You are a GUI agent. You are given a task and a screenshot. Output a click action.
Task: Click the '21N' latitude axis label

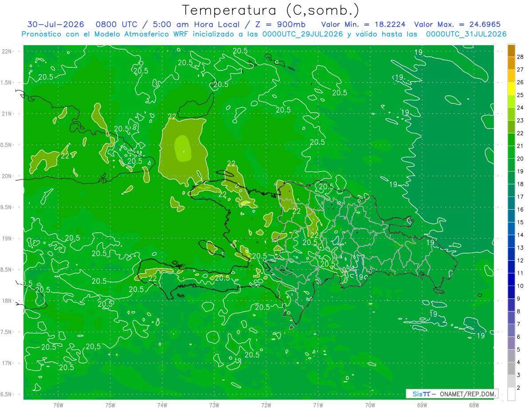coord(7,114)
